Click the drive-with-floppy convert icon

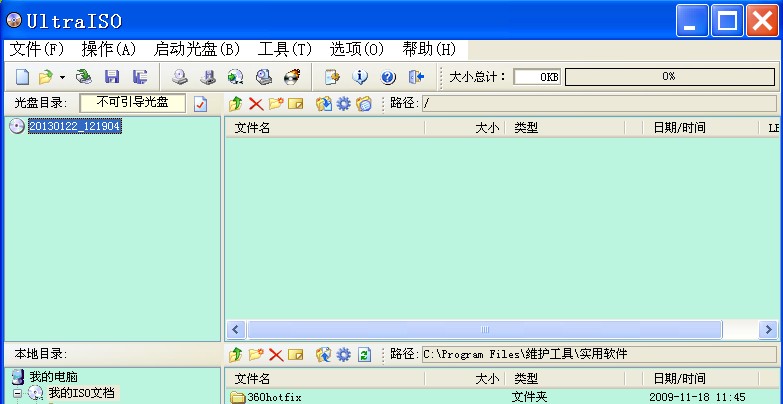[208, 77]
